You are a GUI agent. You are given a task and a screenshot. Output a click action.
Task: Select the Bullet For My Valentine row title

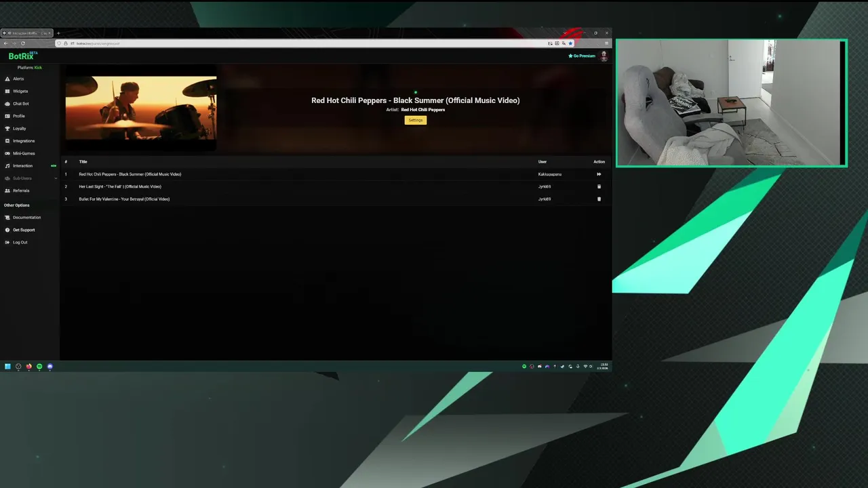coord(124,199)
